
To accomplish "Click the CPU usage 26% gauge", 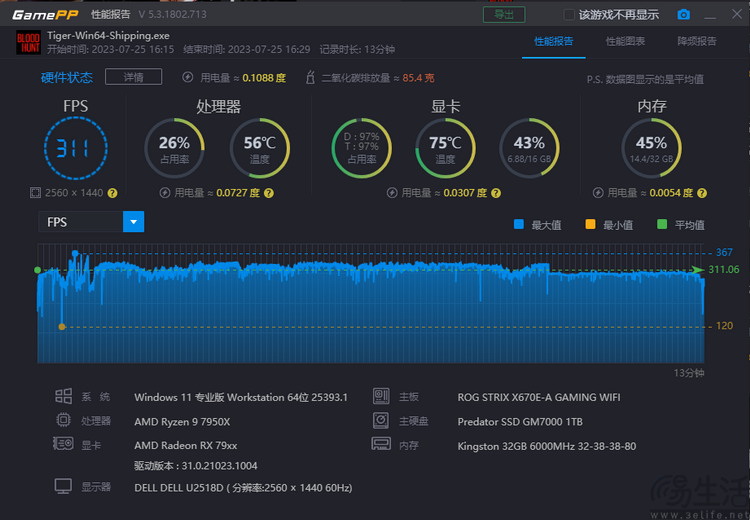I will [x=175, y=148].
